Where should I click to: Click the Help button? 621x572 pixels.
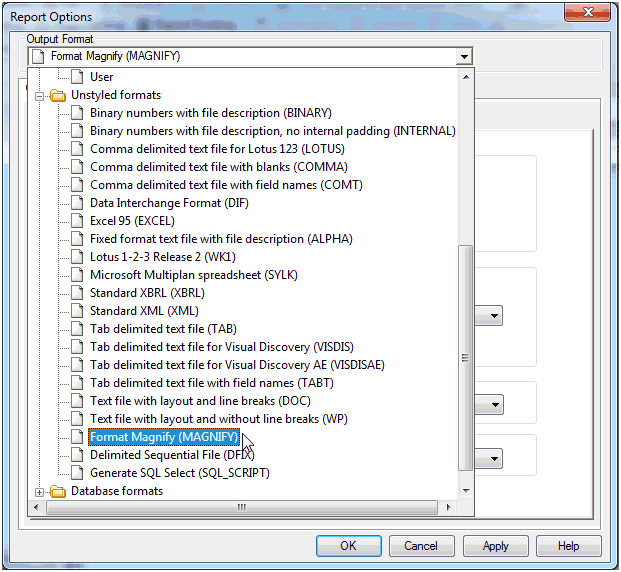point(569,546)
